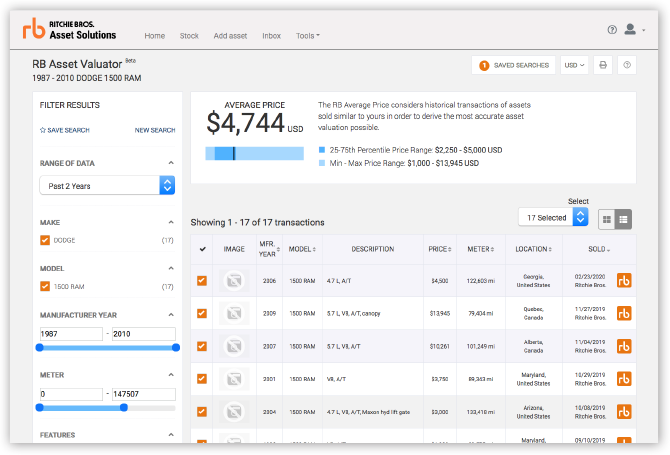Open the help icon in top navigation

(612, 29)
